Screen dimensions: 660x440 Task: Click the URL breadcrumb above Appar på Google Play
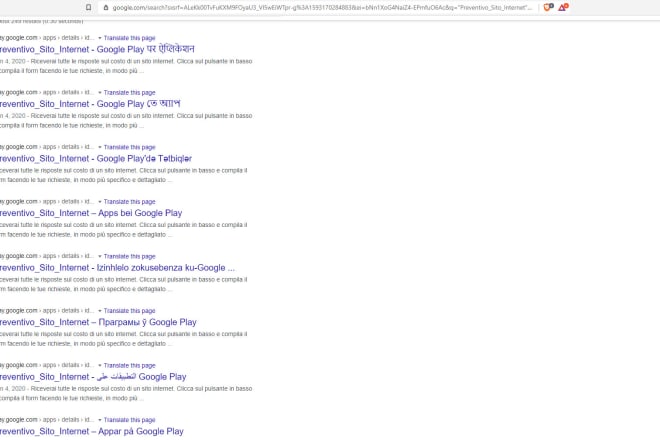(47, 420)
